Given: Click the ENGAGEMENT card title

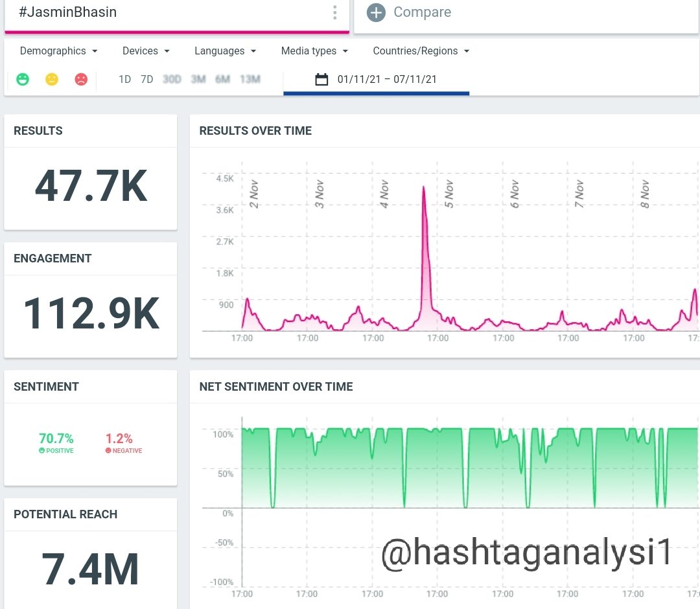Looking at the screenshot, I should tap(52, 259).
